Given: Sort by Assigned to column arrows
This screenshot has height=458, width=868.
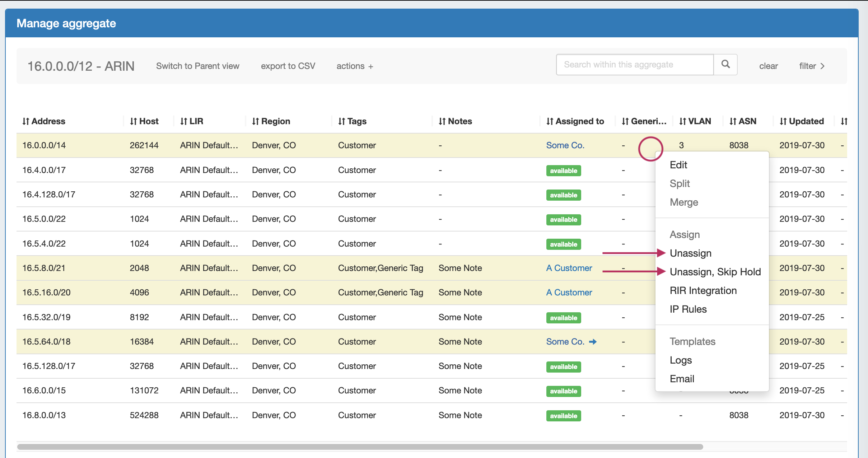Looking at the screenshot, I should point(550,121).
